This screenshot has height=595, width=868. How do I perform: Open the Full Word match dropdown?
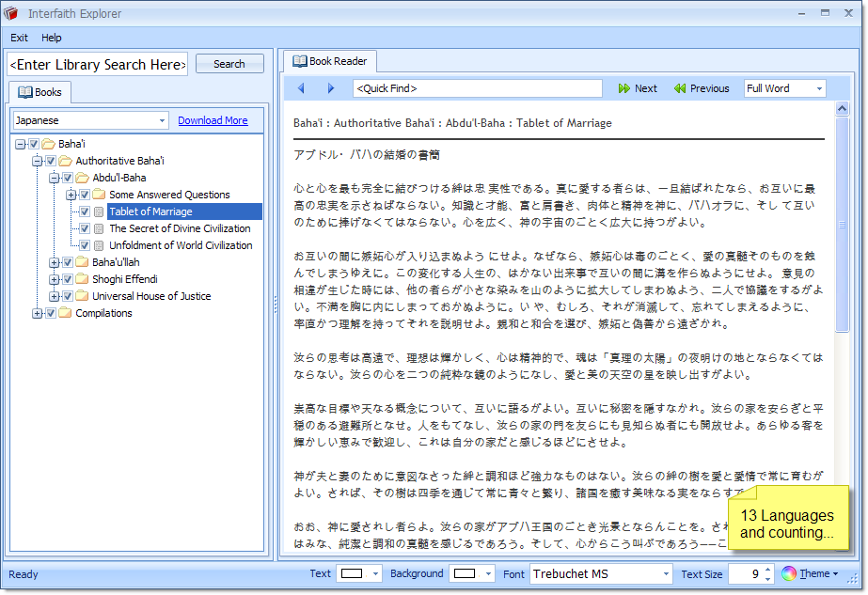pyautogui.click(x=819, y=88)
